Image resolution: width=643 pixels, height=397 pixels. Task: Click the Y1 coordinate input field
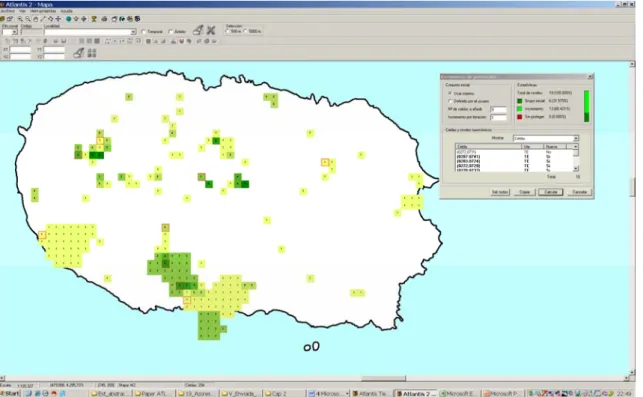click(54, 50)
